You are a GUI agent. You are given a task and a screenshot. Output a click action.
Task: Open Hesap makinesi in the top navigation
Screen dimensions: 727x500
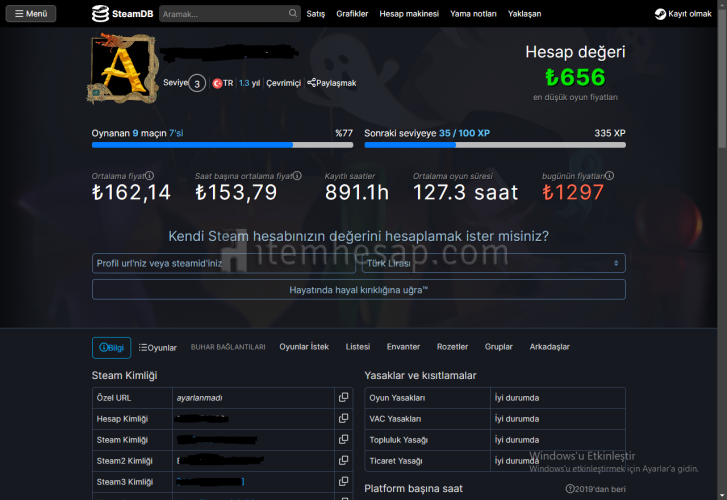pyautogui.click(x=409, y=14)
